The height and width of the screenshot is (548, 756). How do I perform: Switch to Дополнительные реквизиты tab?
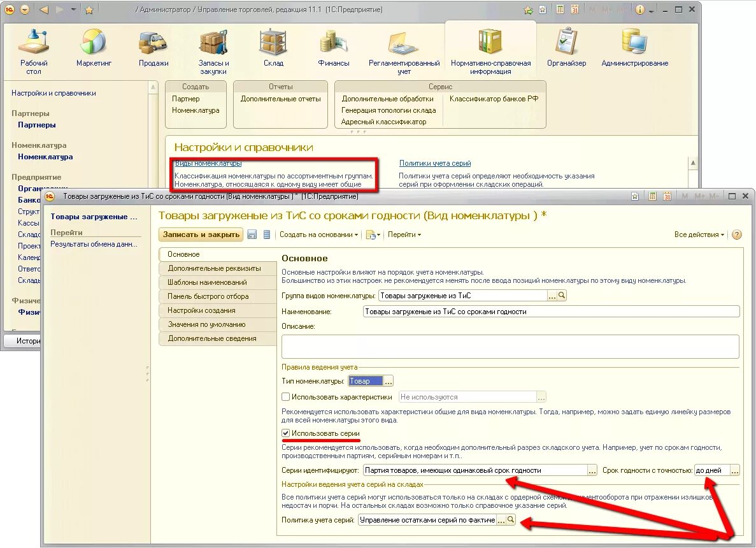[x=217, y=268]
